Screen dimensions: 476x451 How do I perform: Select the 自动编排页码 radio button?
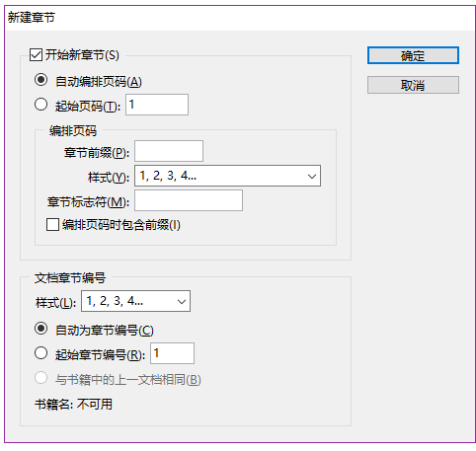pos(40,80)
